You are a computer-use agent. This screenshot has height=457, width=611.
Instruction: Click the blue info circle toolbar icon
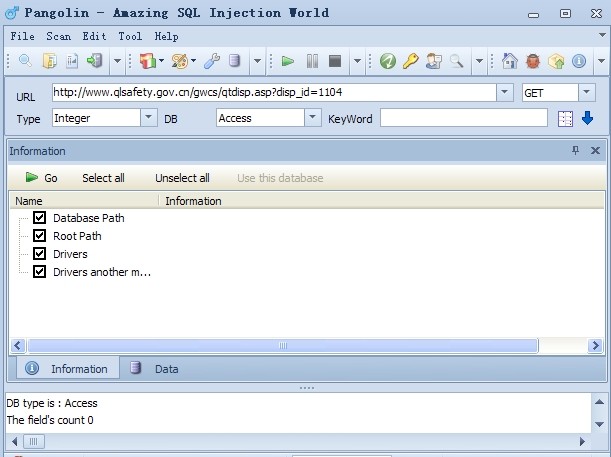coord(579,61)
